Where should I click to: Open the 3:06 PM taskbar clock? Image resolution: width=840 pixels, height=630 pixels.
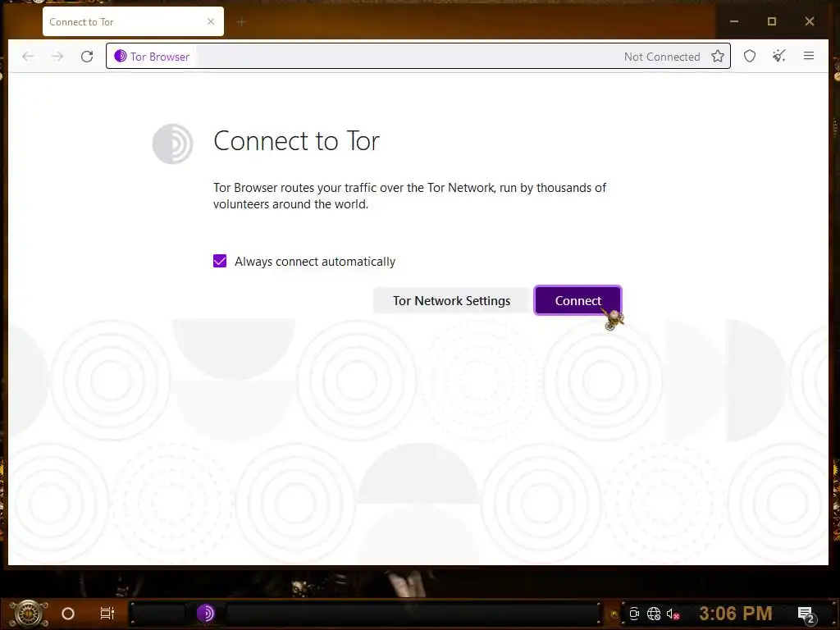point(736,614)
